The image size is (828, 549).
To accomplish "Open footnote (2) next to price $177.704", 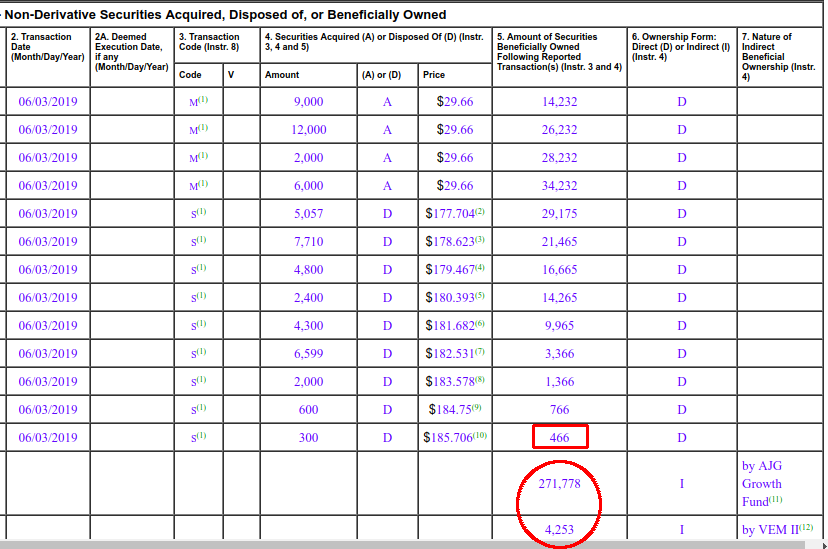I will 479,211.
